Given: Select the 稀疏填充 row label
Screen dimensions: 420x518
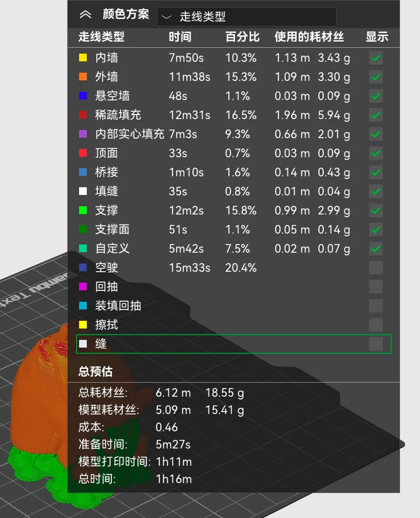Looking at the screenshot, I should click(x=118, y=115).
